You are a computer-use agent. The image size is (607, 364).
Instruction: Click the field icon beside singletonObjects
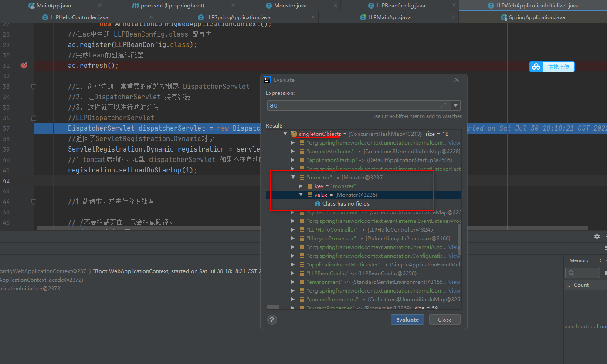pos(294,134)
